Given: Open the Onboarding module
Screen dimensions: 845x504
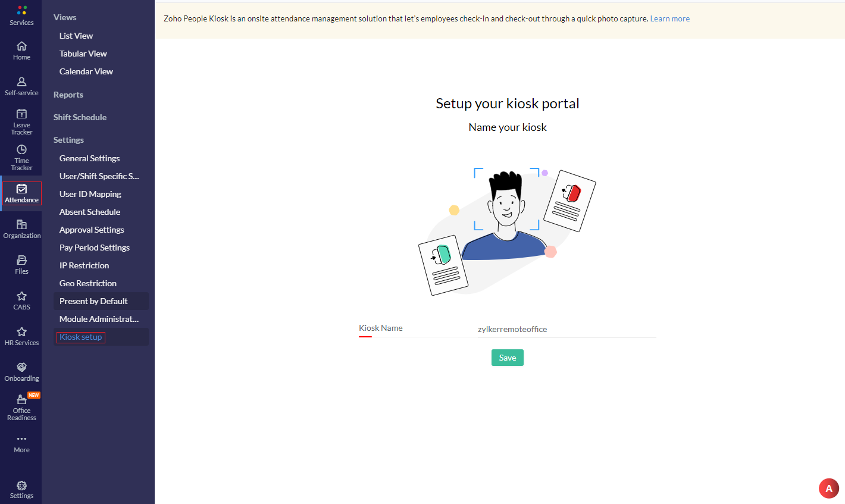Looking at the screenshot, I should [x=21, y=372].
